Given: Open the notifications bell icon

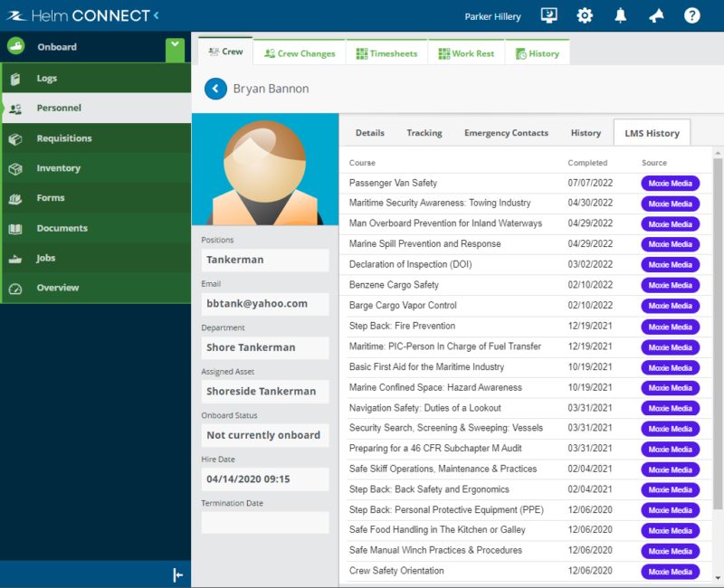Looking at the screenshot, I should tap(621, 15).
